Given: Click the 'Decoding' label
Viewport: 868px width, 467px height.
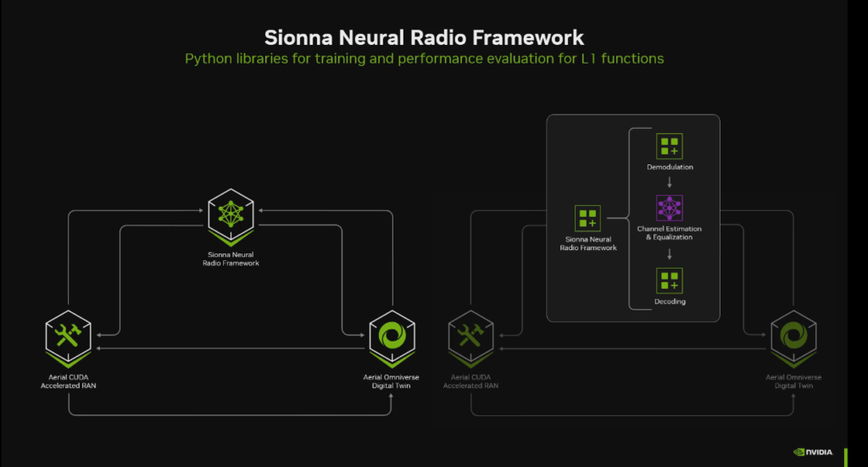Looking at the screenshot, I should 670,302.
